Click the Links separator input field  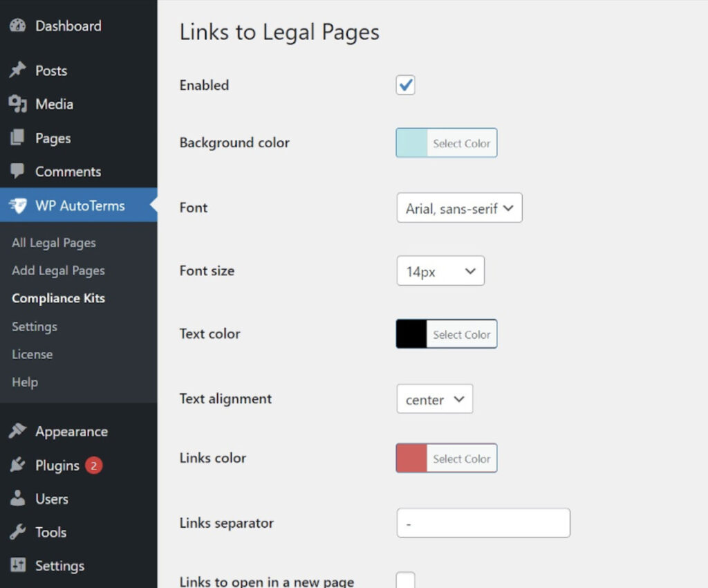pos(483,523)
